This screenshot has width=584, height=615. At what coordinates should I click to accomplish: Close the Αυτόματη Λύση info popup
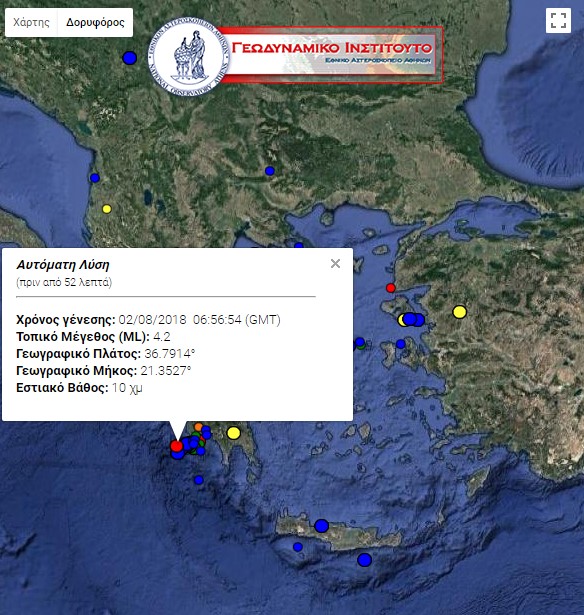(335, 264)
